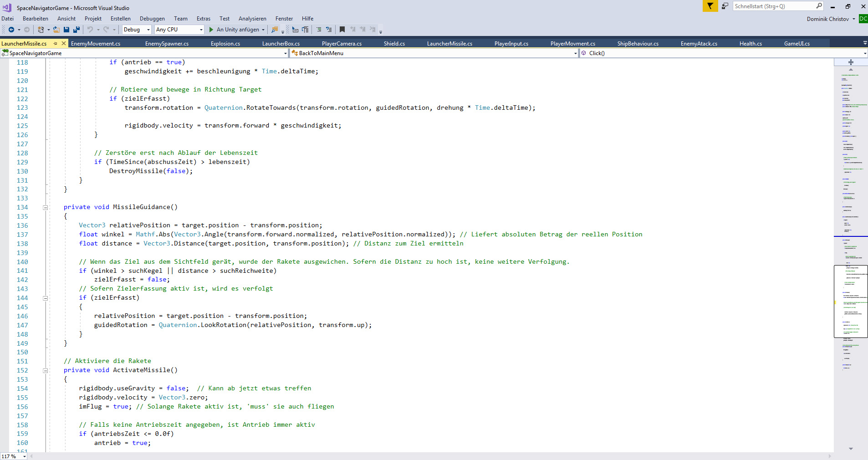Comment out the selected lines icon

[x=319, y=30]
